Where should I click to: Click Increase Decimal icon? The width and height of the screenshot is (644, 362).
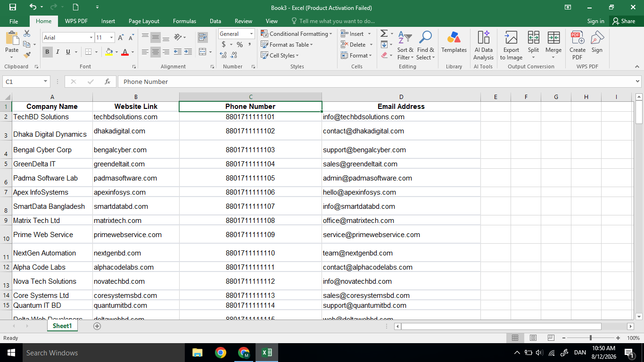(x=223, y=55)
